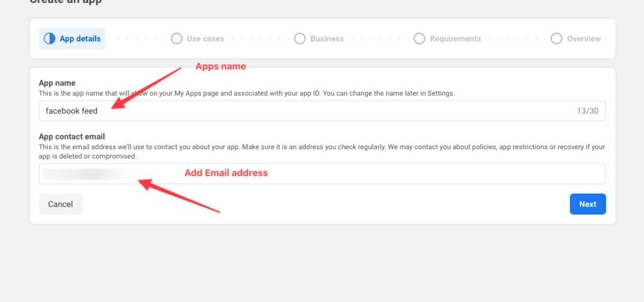The height and width of the screenshot is (302, 644).
Task: Cancel app creation
Action: tap(60, 204)
